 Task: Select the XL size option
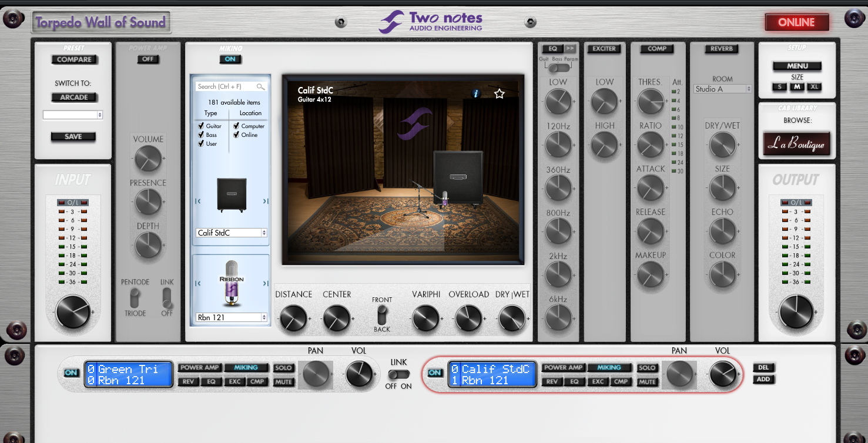click(814, 87)
